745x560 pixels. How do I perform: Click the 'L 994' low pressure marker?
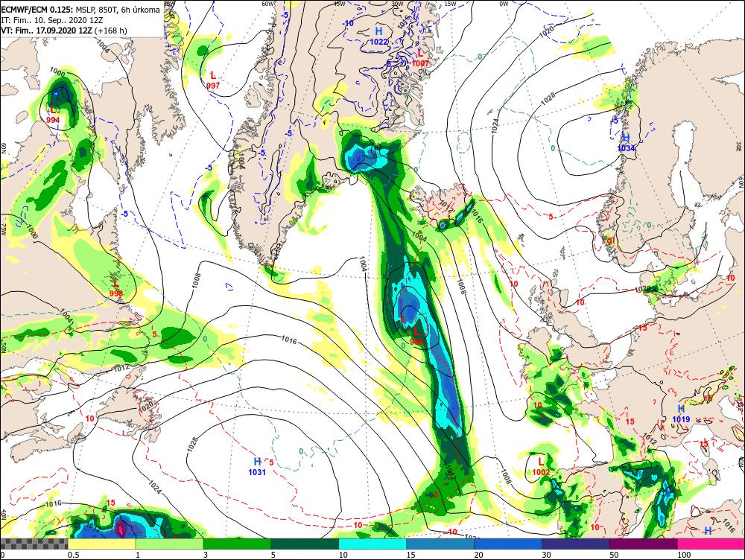tap(53, 115)
